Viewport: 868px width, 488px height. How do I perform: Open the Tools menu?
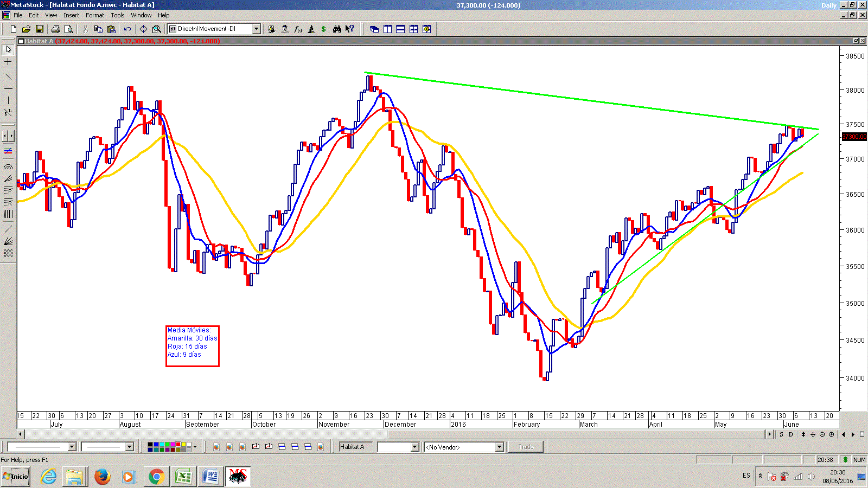[117, 15]
